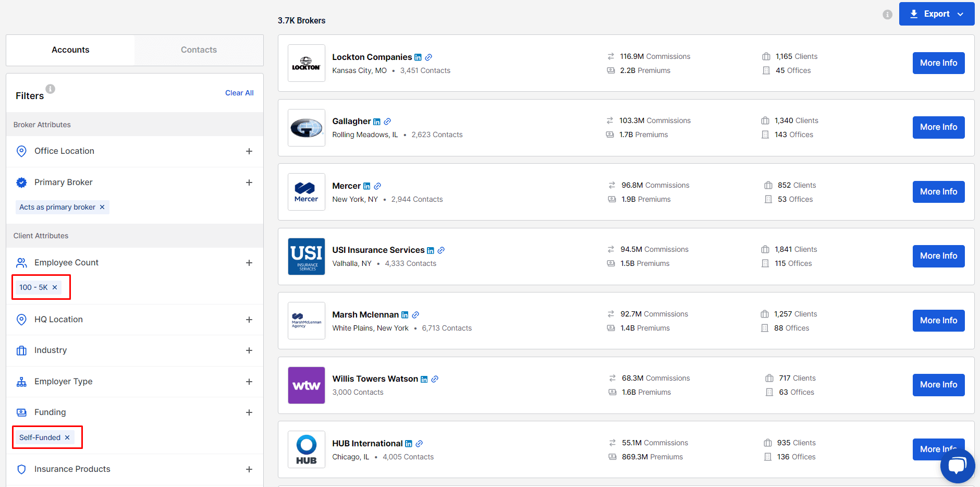Click the Primary Broker badge icon
The width and height of the screenshot is (980, 487).
21,182
